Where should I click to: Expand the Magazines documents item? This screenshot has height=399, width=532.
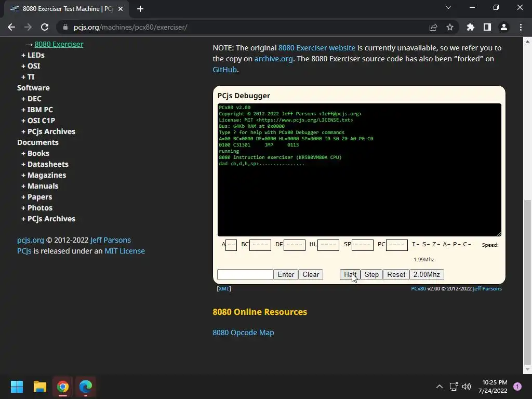(44, 175)
